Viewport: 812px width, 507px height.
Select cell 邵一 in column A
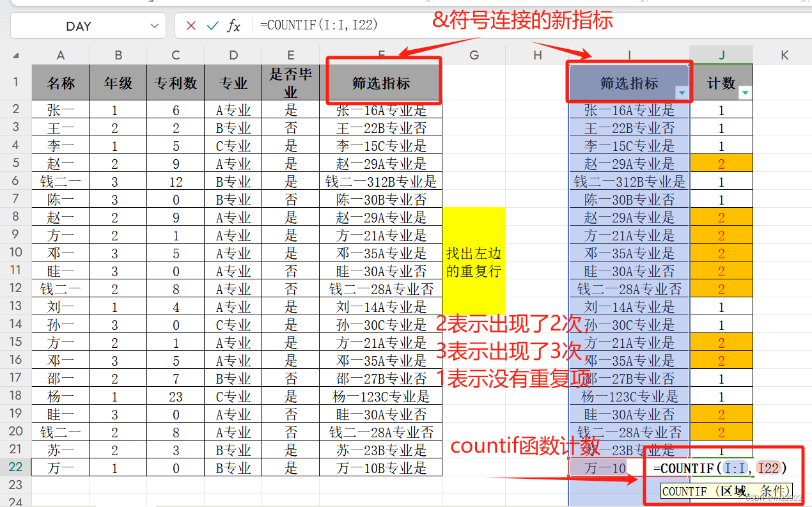61,378
